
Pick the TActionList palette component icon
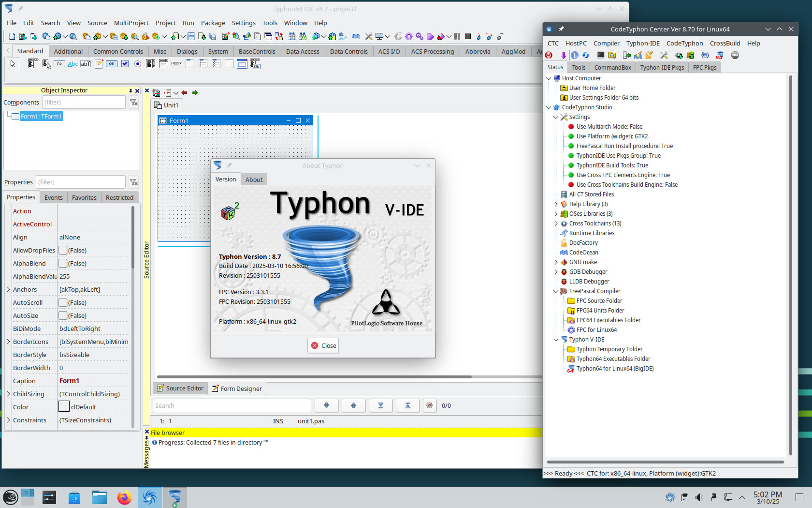[x=255, y=64]
